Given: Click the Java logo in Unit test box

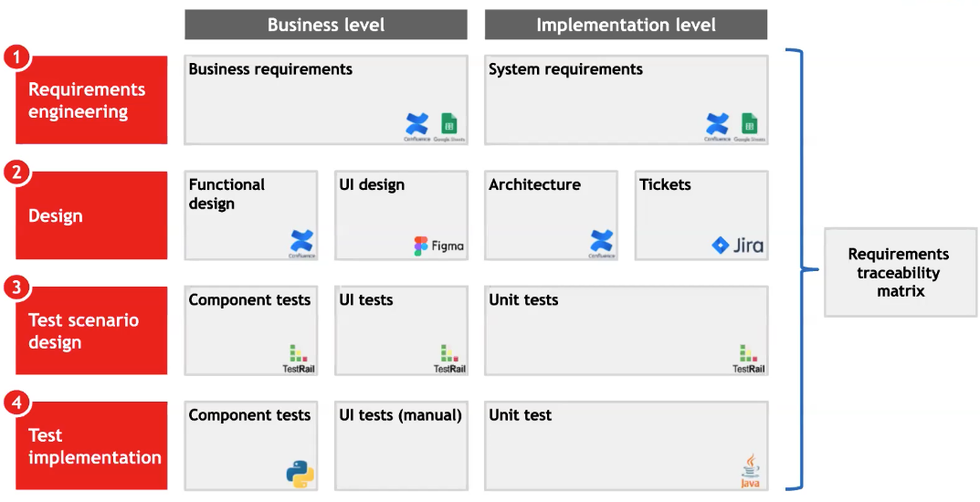Looking at the screenshot, I should (x=749, y=470).
